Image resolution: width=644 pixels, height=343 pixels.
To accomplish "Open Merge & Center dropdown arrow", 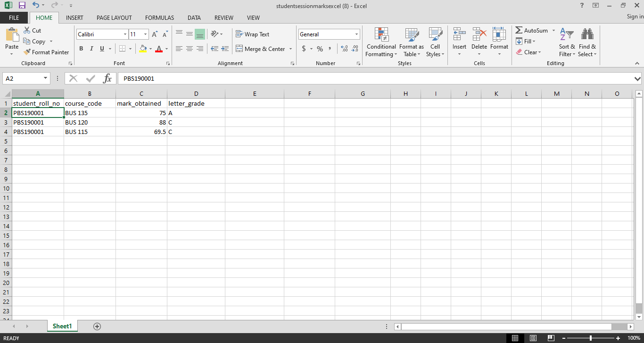I will (290, 49).
